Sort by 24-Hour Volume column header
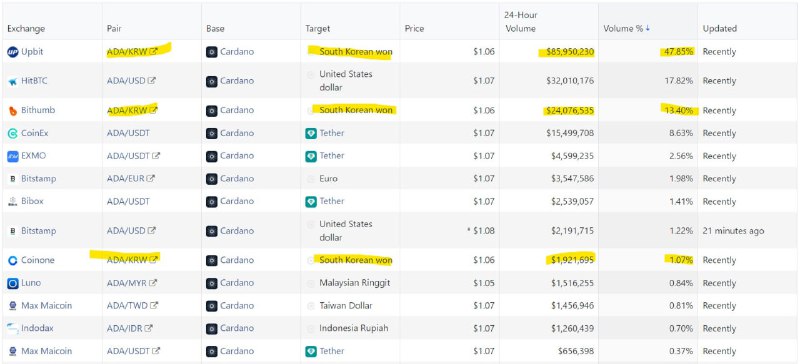 521,22
